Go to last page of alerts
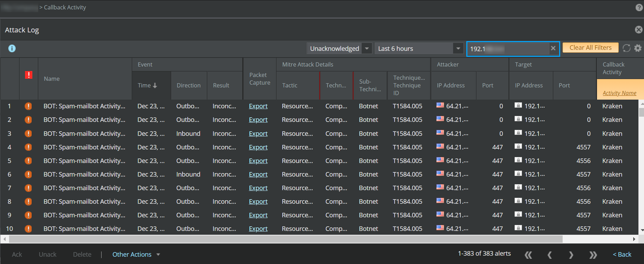 593,255
